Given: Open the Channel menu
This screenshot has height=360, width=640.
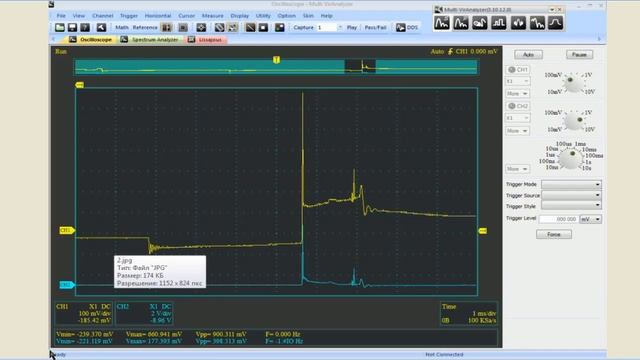Looking at the screenshot, I should tap(102, 16).
